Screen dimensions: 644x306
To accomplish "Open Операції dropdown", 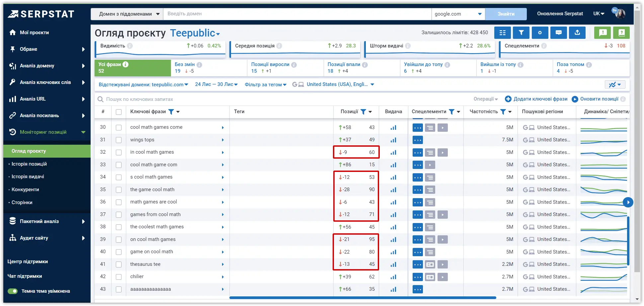I will [x=486, y=99].
